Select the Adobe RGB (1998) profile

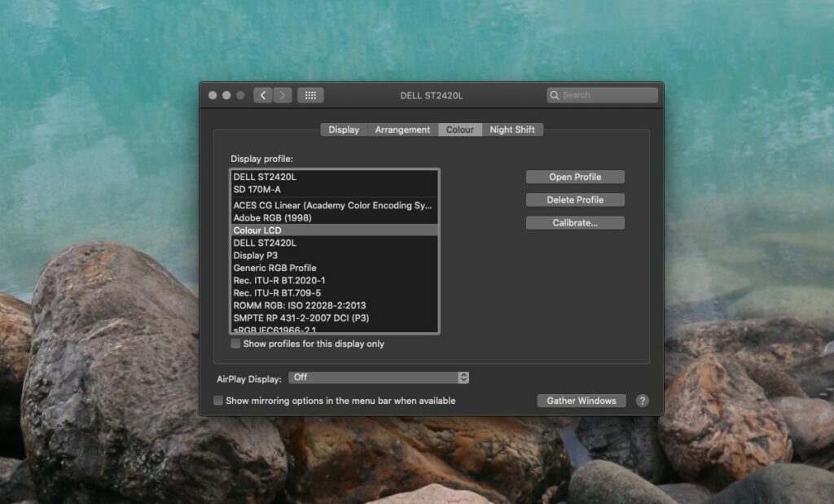[x=278, y=217]
